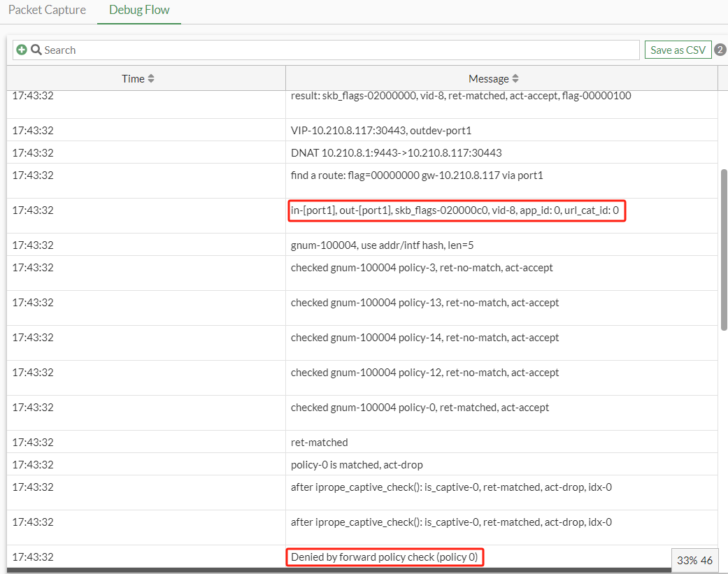
Task: Click the 'checked gnum-100004 policy-13' entry
Action: click(424, 303)
